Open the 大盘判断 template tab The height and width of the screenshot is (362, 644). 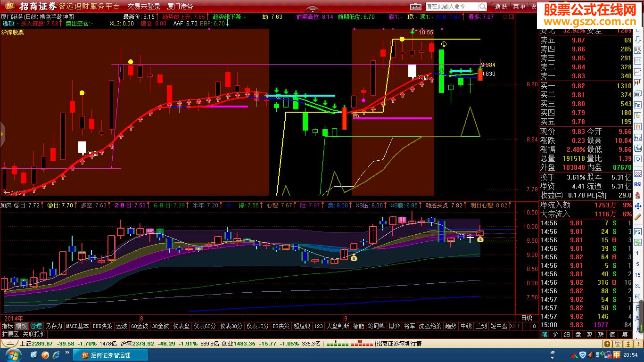click(338, 326)
